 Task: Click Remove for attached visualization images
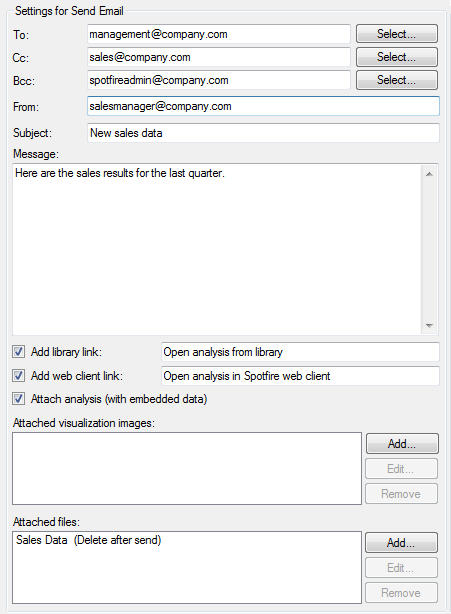click(401, 494)
